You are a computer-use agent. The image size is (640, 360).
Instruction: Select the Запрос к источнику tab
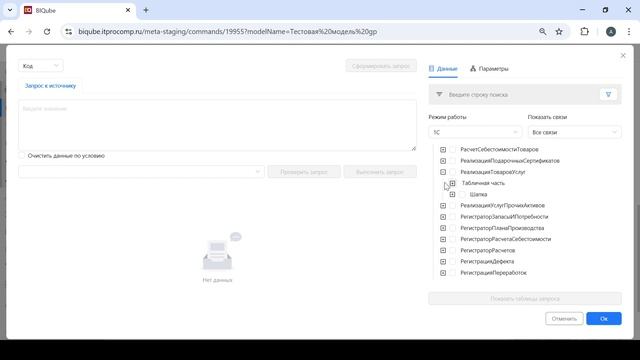[x=50, y=86]
